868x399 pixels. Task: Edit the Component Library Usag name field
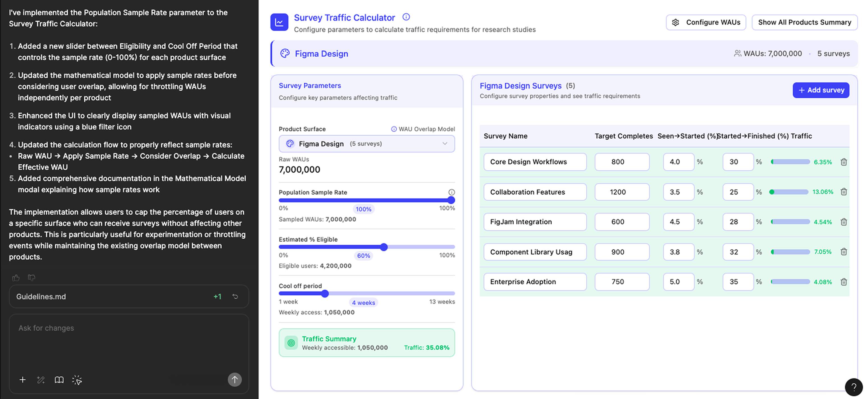point(535,252)
